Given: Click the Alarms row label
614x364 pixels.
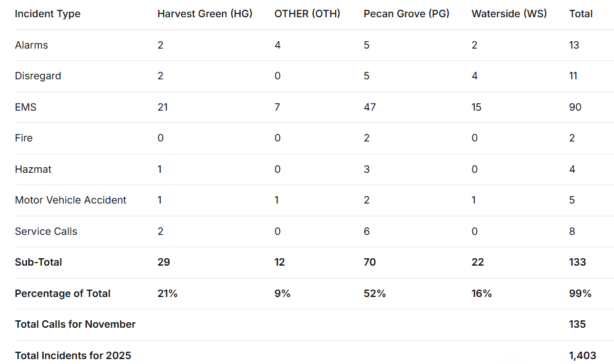Looking at the screenshot, I should point(31,45).
